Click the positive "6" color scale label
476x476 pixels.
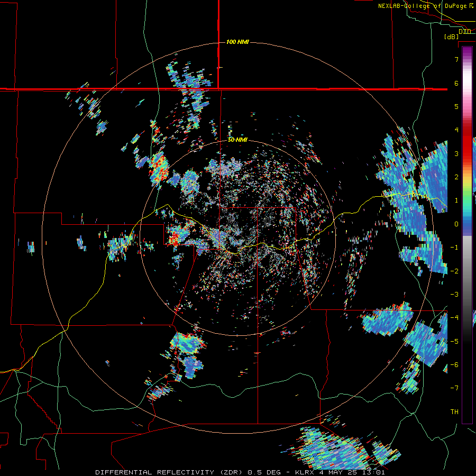[456, 83]
